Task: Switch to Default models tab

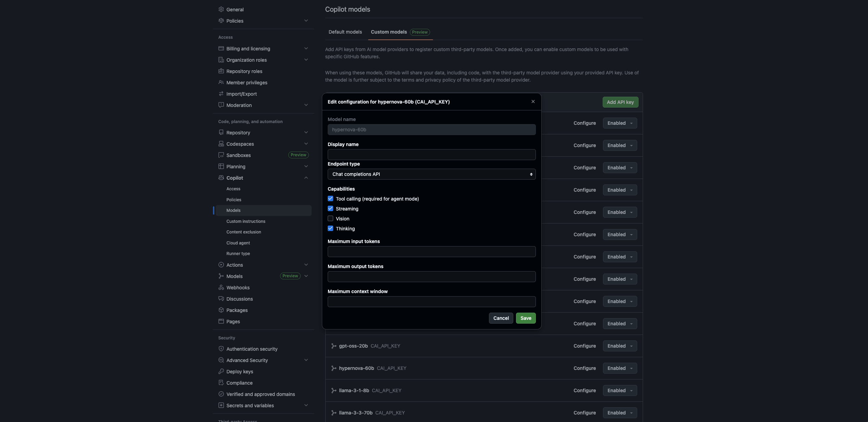Action: (x=345, y=32)
